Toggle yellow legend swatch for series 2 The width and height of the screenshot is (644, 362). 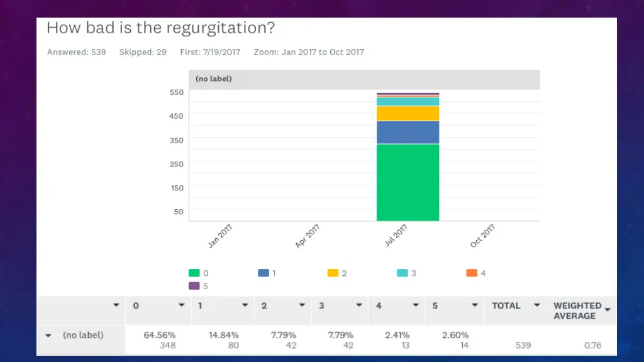pyautogui.click(x=333, y=273)
